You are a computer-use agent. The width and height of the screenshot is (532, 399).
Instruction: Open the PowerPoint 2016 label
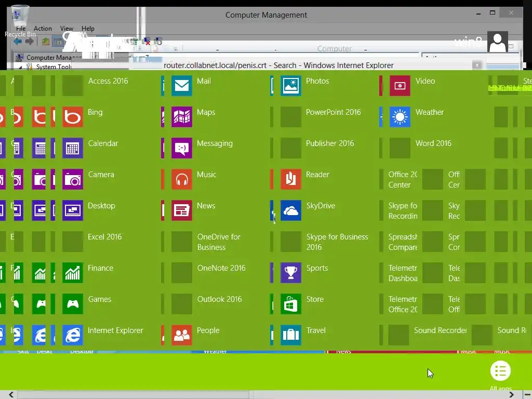pyautogui.click(x=333, y=112)
